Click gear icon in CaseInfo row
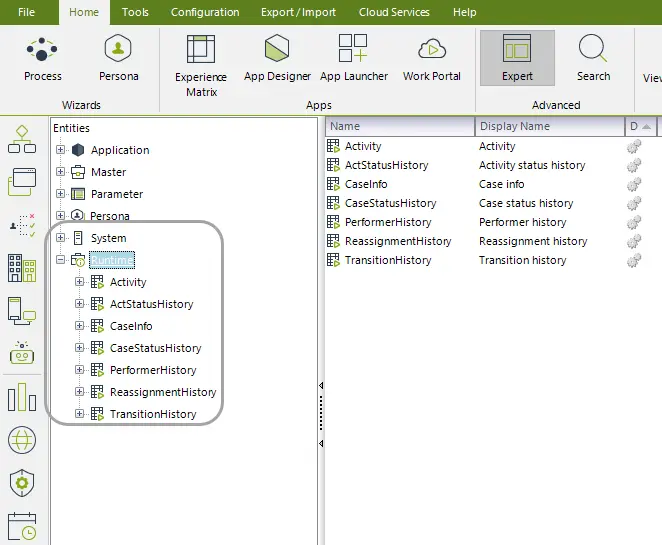 pyautogui.click(x=634, y=184)
